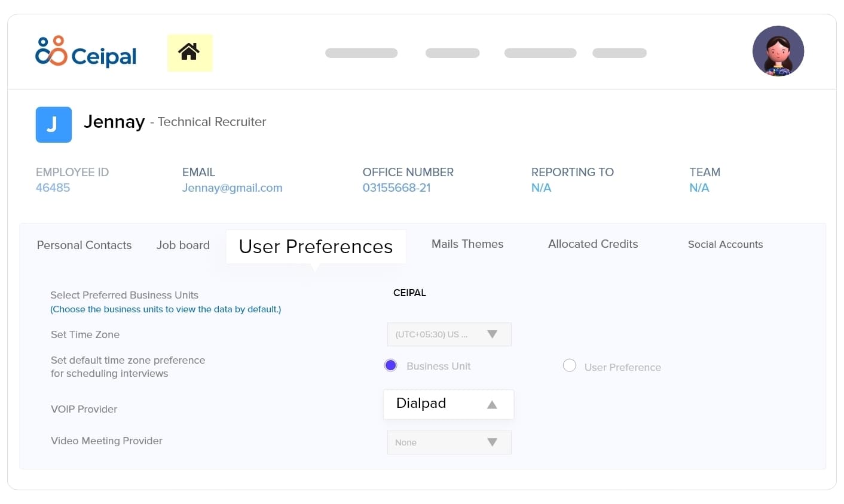This screenshot has height=504, width=844.
Task: Select the Business Unit radio button
Action: point(391,365)
